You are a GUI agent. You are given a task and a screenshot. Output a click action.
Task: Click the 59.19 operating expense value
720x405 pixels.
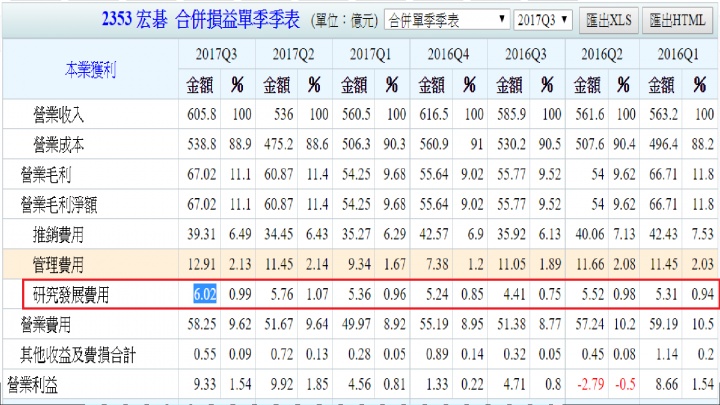point(664,324)
